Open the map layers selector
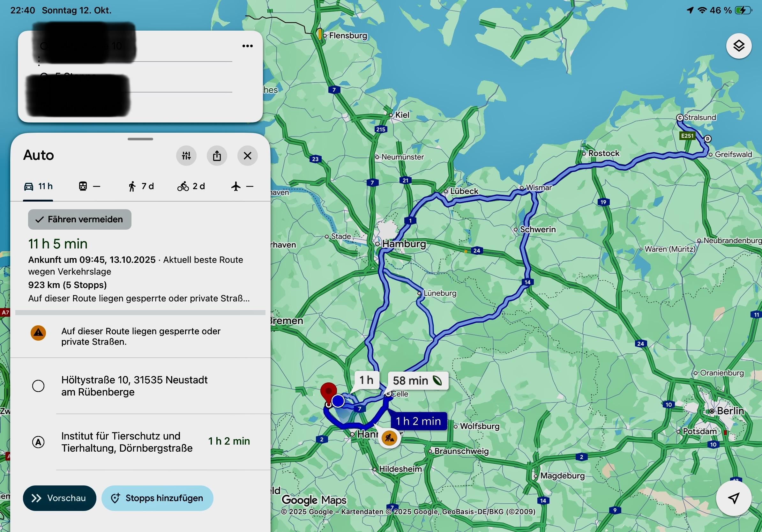Viewport: 762px width, 532px height. click(738, 46)
